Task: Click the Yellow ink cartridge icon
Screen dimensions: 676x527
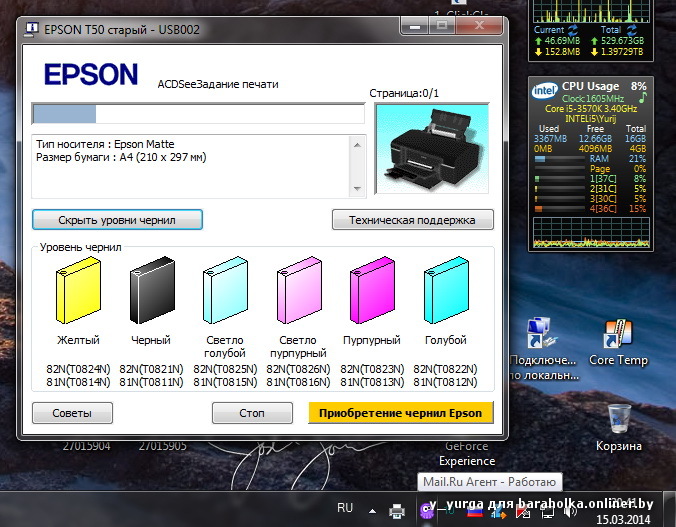Action: [x=78, y=290]
